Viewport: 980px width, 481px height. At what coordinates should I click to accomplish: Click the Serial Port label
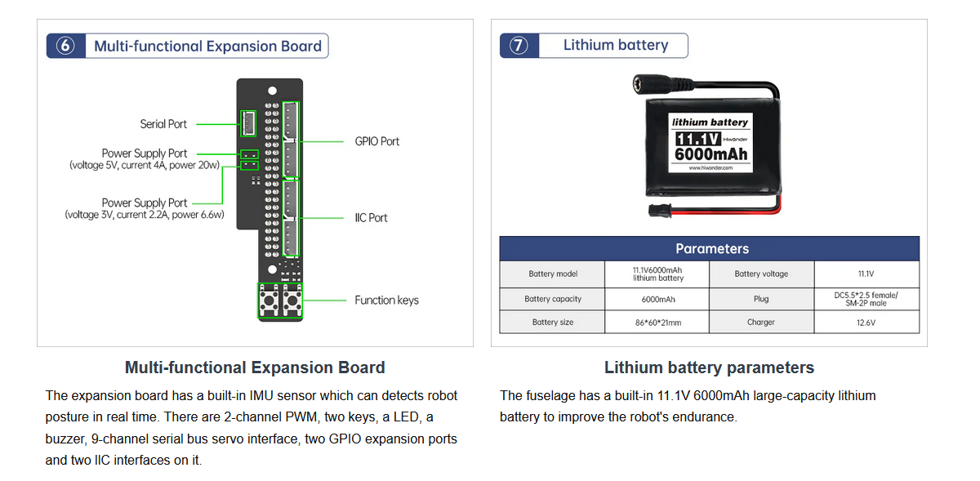coord(163,124)
